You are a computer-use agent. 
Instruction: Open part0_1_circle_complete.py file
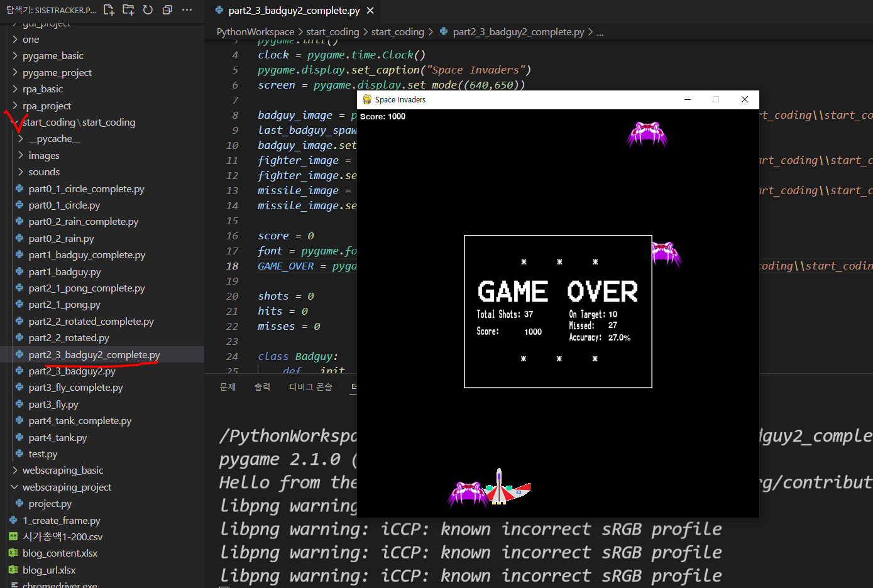pyautogui.click(x=86, y=188)
